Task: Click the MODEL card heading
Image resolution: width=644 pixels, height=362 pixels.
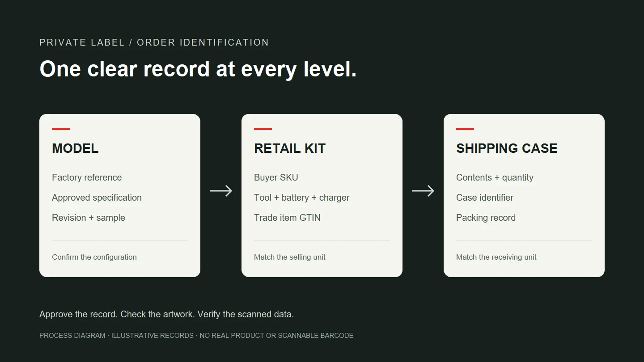Action: click(x=75, y=148)
